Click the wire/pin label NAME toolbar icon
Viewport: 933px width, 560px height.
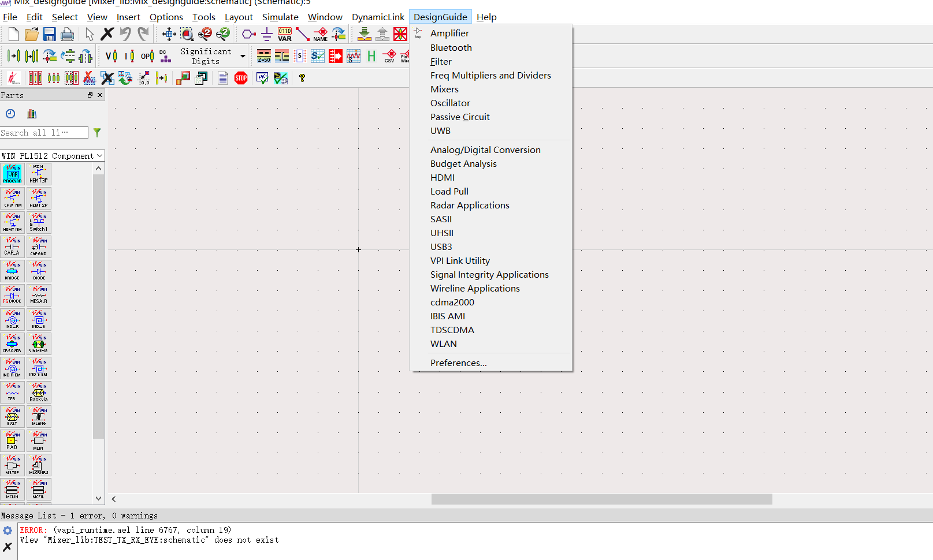coord(321,34)
